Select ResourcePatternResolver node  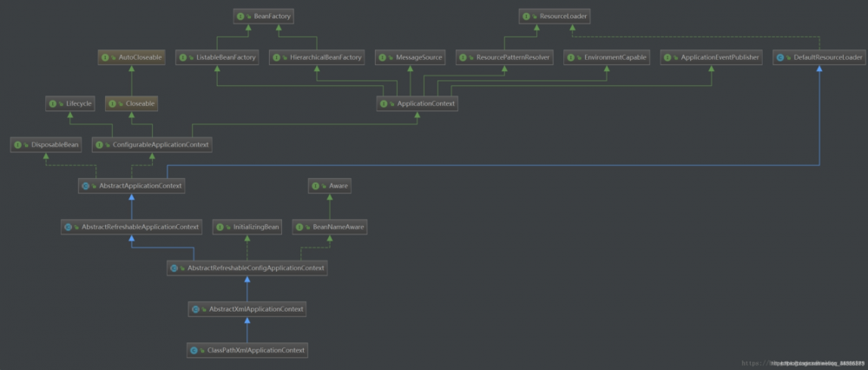[x=504, y=57]
